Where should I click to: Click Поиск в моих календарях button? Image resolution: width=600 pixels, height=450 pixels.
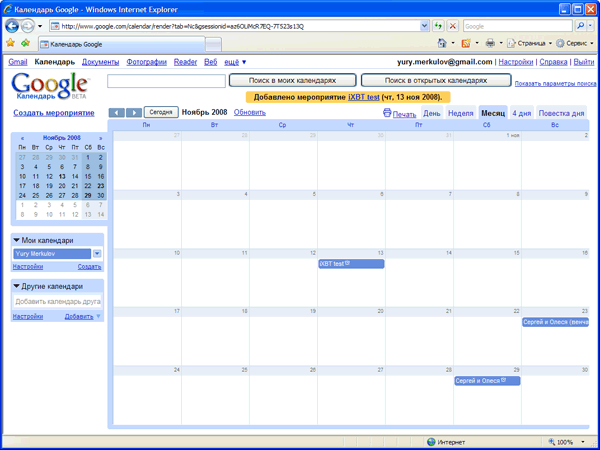pos(292,80)
